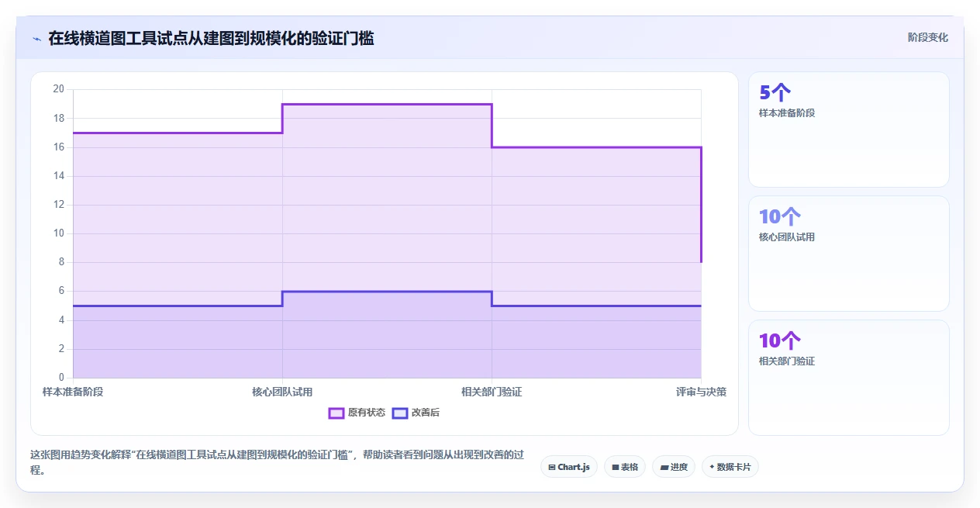
Task: Click the y-axis value 20
Action: pyautogui.click(x=59, y=89)
